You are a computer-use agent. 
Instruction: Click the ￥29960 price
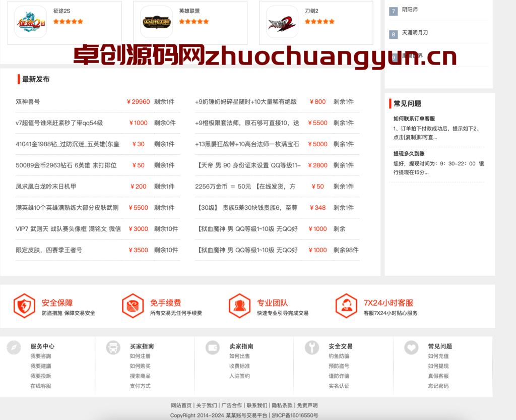(139, 102)
